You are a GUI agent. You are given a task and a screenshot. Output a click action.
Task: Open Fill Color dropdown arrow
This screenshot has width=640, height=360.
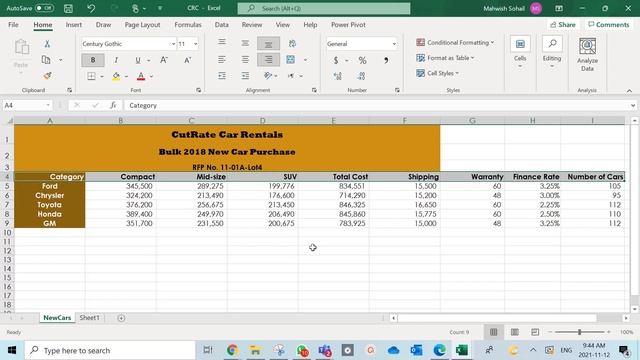tap(127, 76)
